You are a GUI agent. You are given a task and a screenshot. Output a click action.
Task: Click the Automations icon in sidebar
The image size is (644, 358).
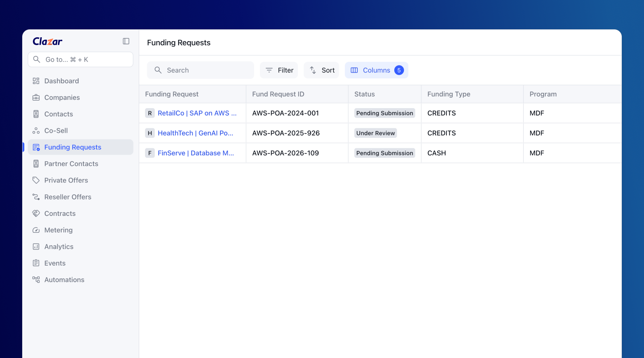click(x=36, y=280)
